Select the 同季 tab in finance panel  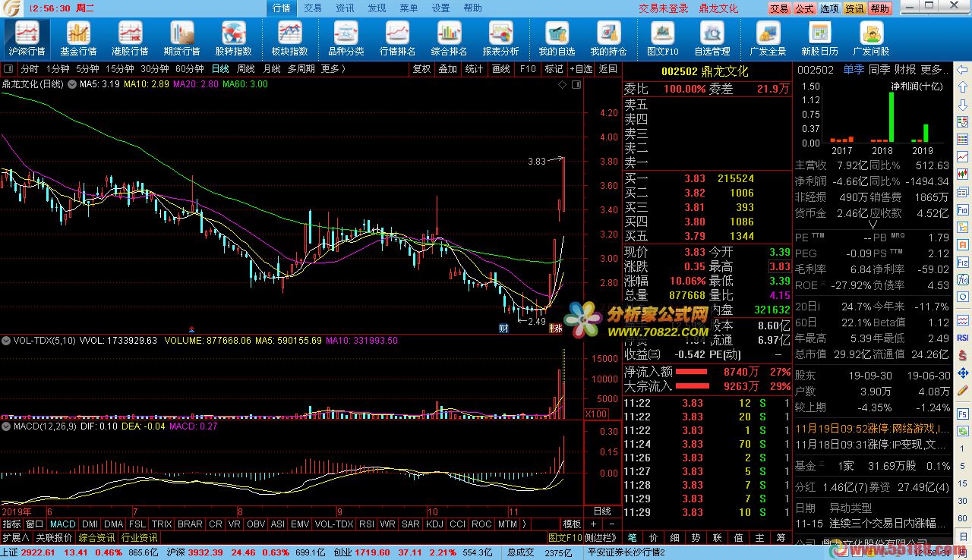[879, 70]
